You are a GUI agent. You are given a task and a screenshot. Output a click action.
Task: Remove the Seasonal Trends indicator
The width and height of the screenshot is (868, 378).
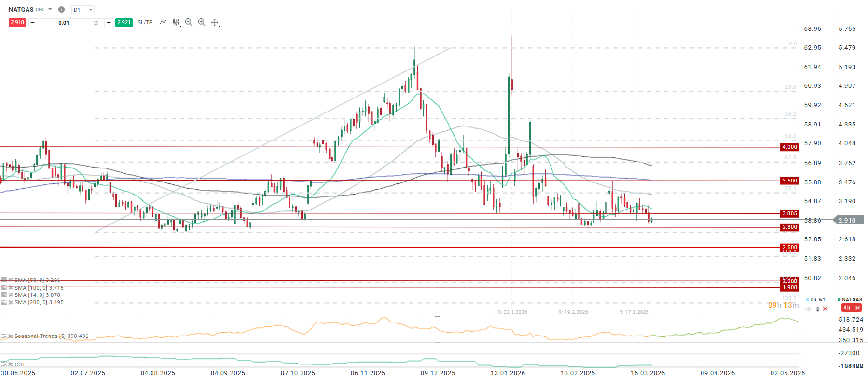click(11, 336)
